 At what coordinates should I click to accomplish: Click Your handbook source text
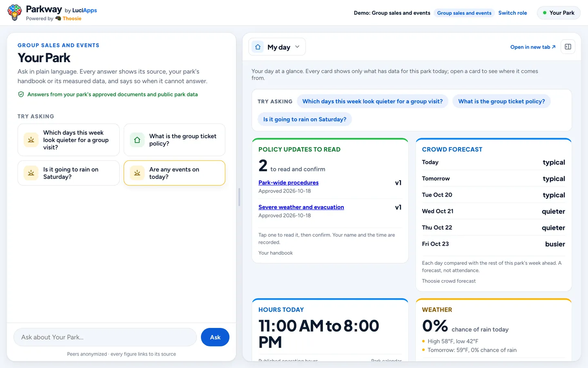coord(276,253)
